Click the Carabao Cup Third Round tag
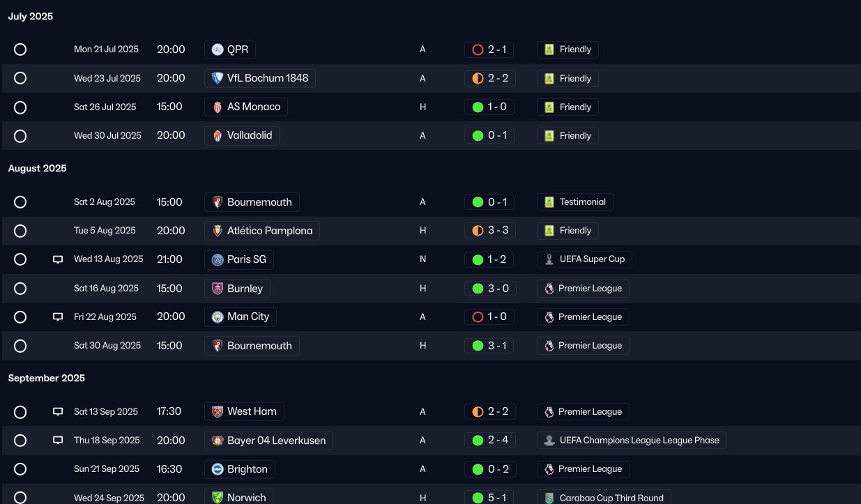Image resolution: width=861 pixels, height=504 pixels. pyautogui.click(x=604, y=498)
